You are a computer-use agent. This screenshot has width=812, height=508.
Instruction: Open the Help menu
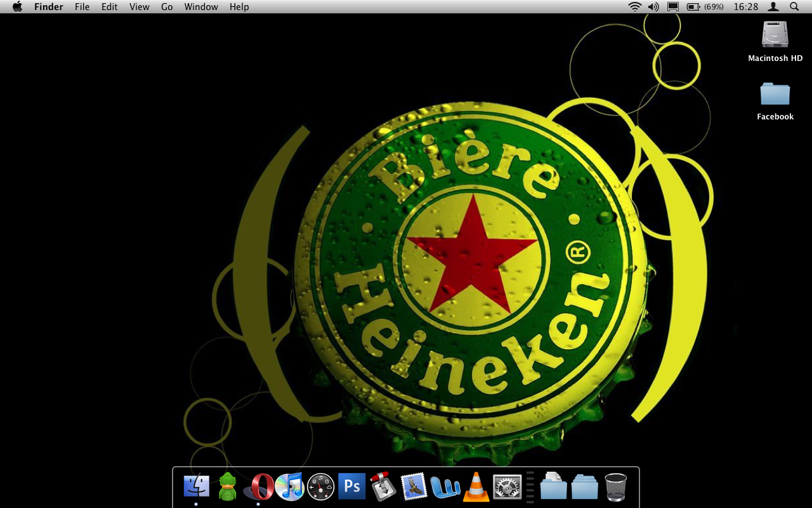pos(239,6)
